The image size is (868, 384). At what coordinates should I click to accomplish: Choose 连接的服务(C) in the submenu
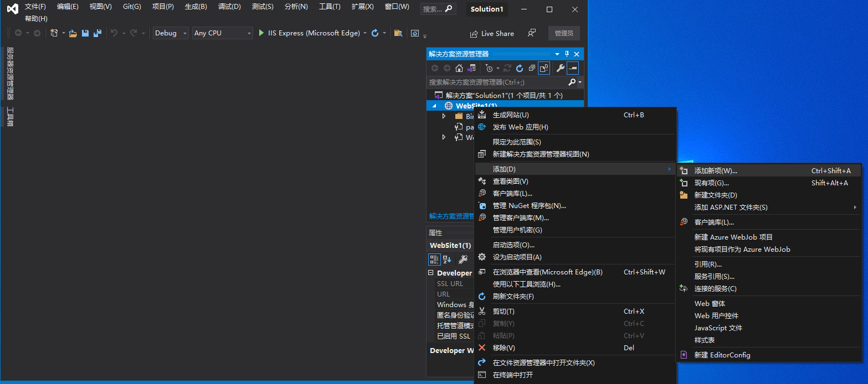(x=769, y=288)
